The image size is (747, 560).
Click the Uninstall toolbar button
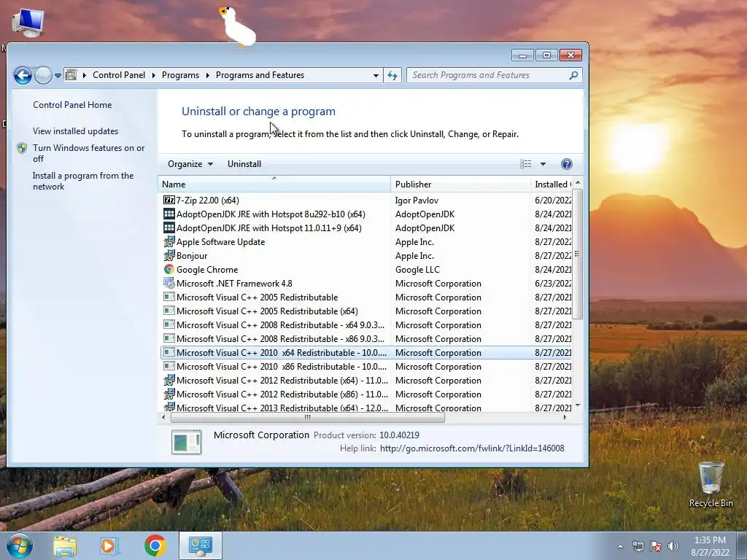click(244, 164)
